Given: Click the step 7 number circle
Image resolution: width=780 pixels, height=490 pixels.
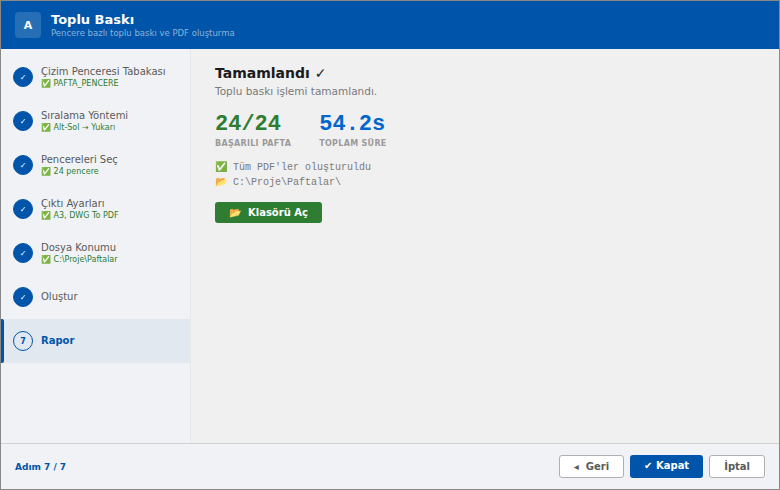Looking at the screenshot, I should coord(23,341).
